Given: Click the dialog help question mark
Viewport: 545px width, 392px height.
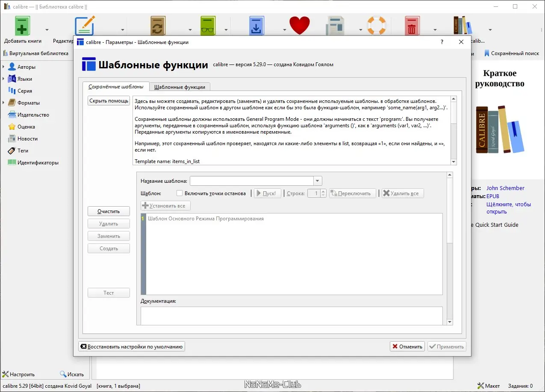Looking at the screenshot, I should (442, 42).
